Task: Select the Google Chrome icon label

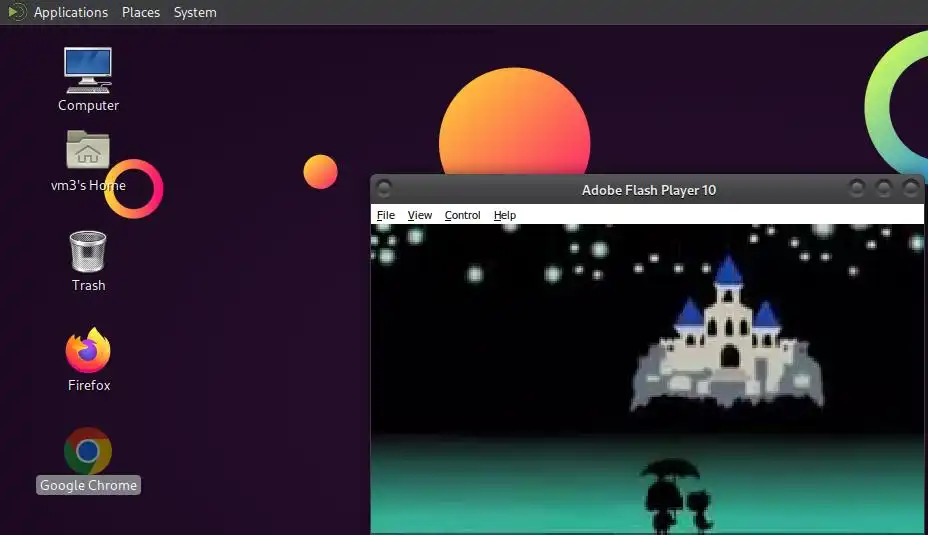Action: [x=88, y=485]
